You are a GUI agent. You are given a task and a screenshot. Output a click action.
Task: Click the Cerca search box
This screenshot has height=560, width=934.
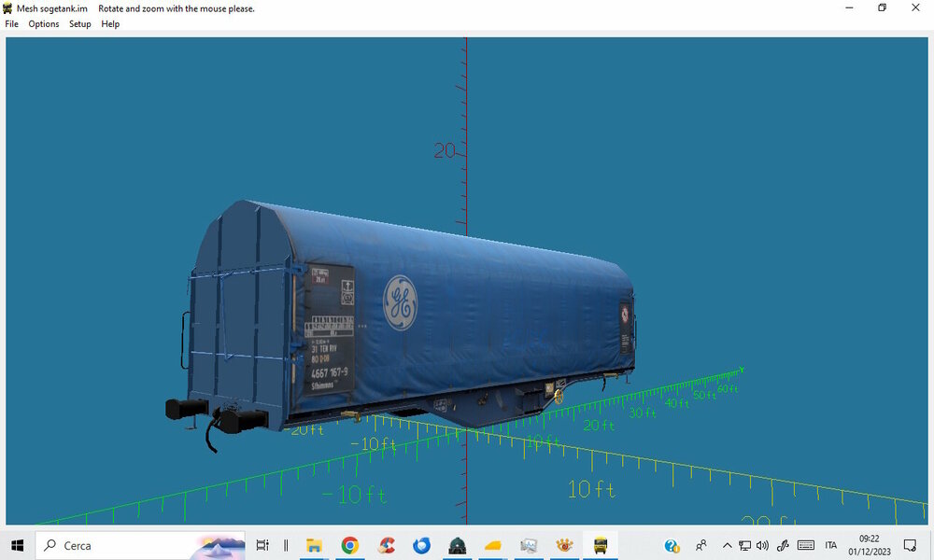click(x=140, y=545)
